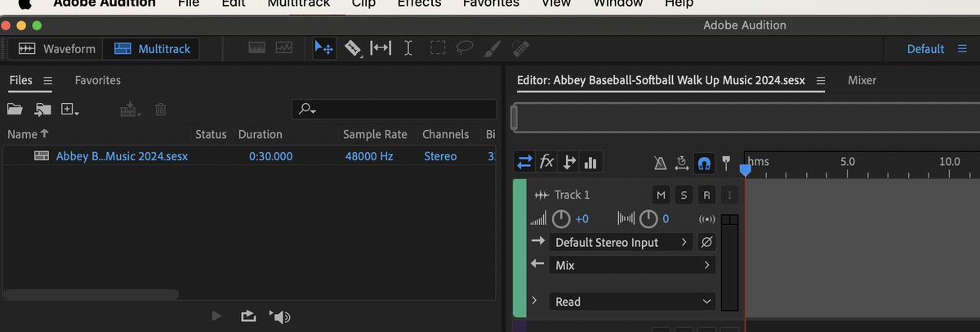Select the Razor Selected Clips tool
980x332 pixels.
click(353, 48)
